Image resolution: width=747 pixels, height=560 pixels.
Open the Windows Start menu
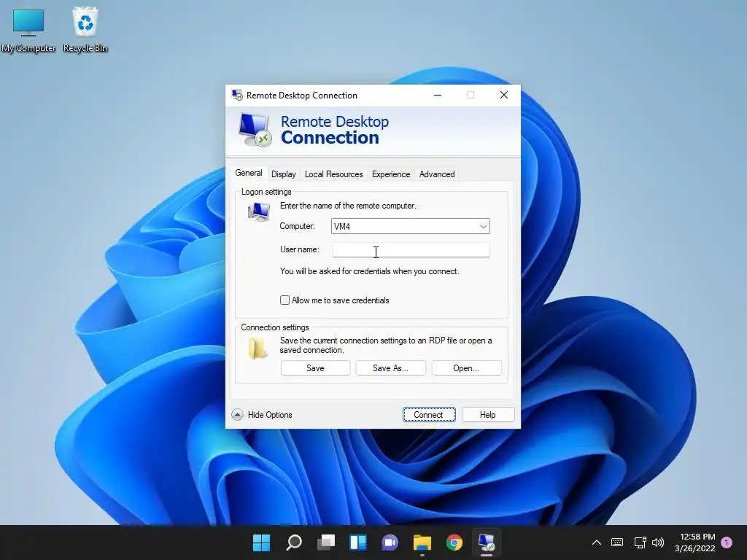261,542
